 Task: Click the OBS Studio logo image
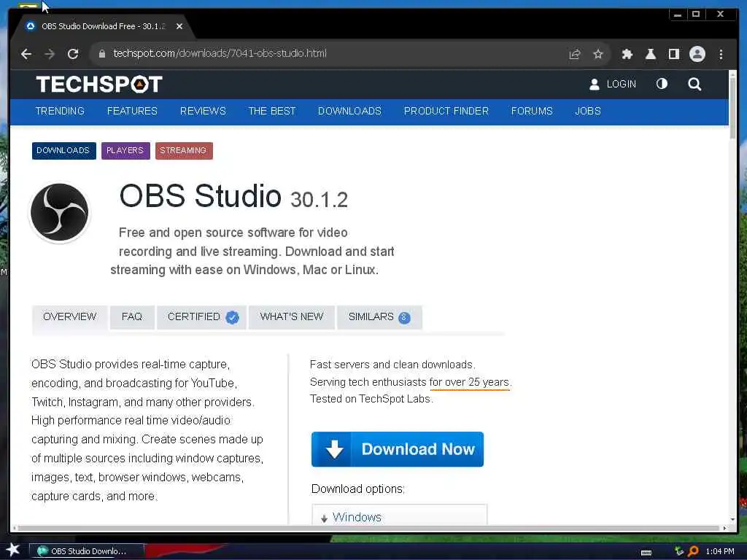(x=60, y=212)
